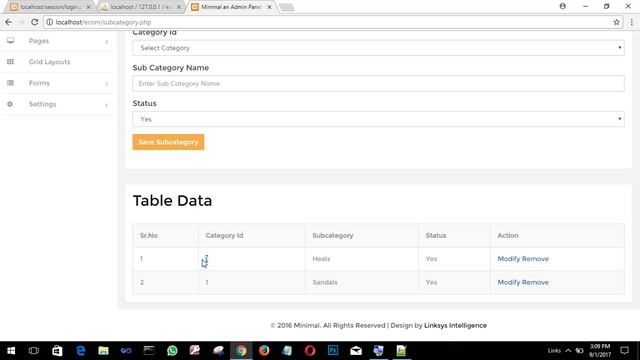
Task: Open WhatsApp from the taskbar
Action: tap(172, 351)
